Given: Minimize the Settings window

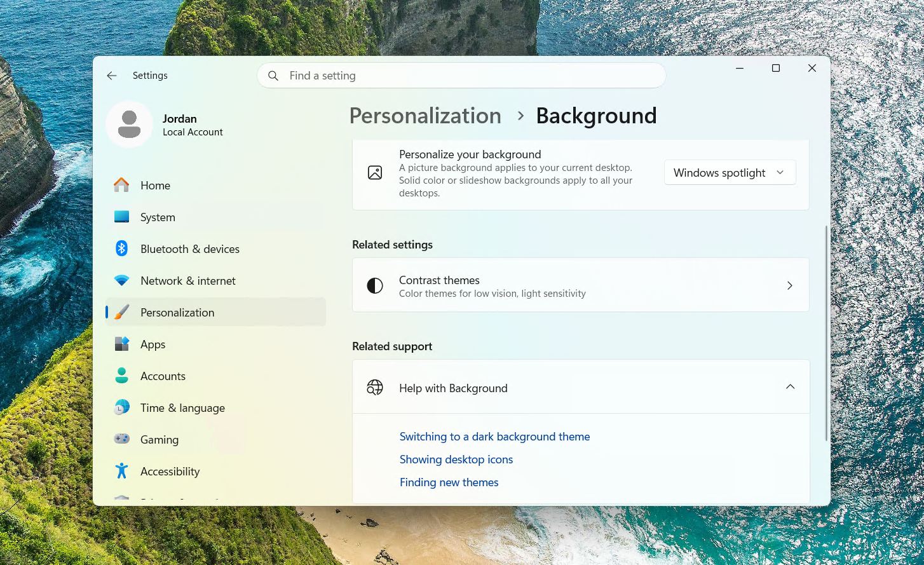Looking at the screenshot, I should pos(740,68).
